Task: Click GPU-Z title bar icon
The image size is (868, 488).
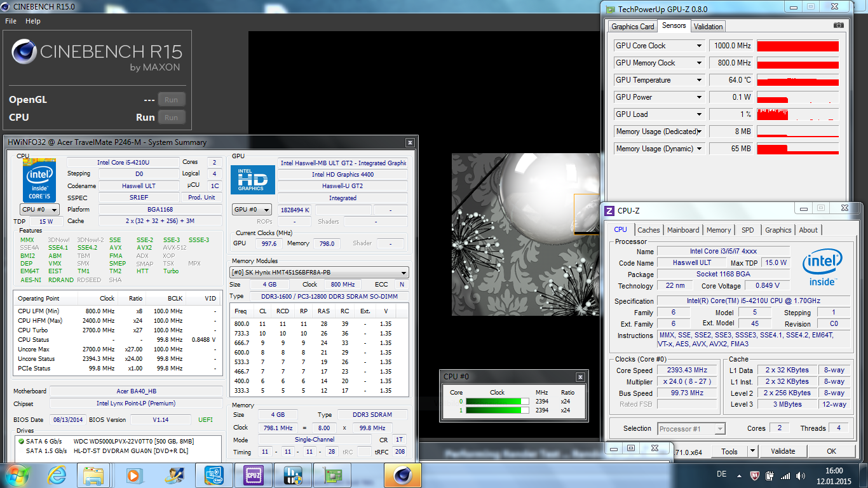Action: [x=610, y=9]
